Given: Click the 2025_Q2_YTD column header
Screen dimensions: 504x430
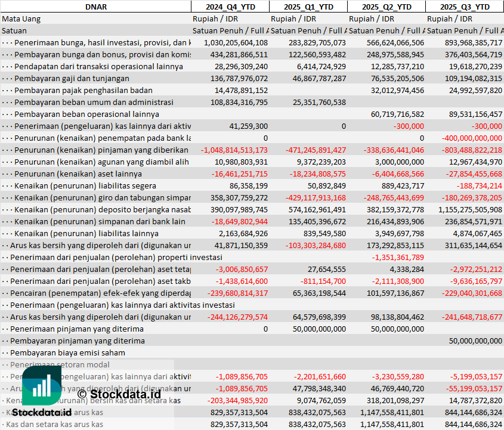Looking at the screenshot, I should tap(386, 7).
